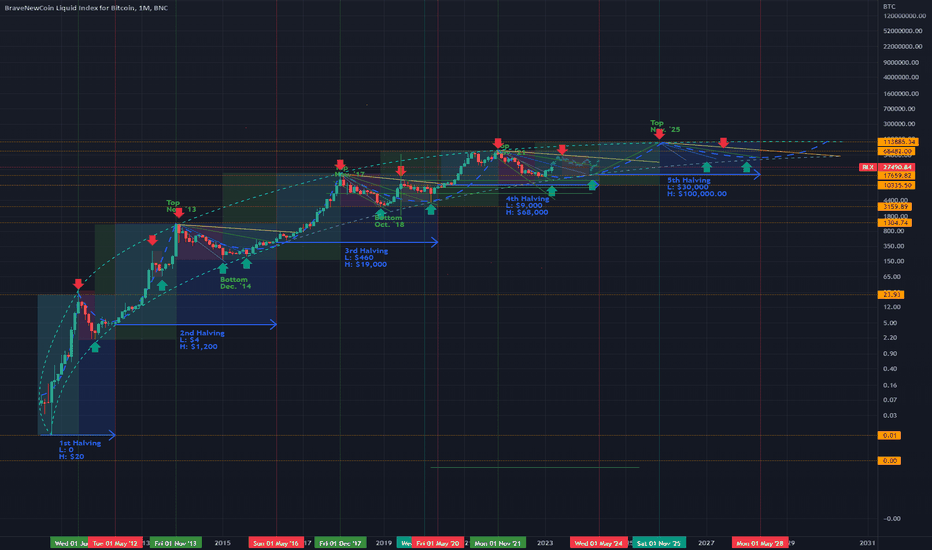Click the red BLX symbol tag
The image size is (932, 550).
pos(868,168)
